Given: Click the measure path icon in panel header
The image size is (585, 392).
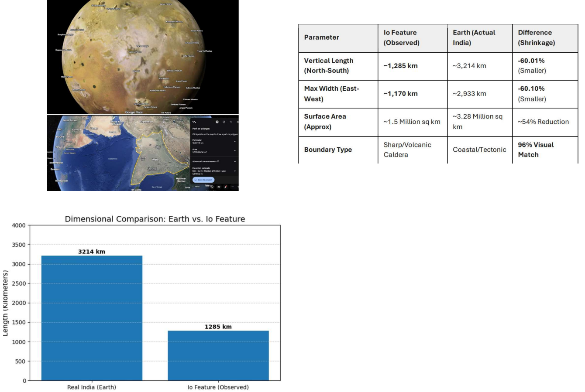Looking at the screenshot, I should [x=194, y=122].
